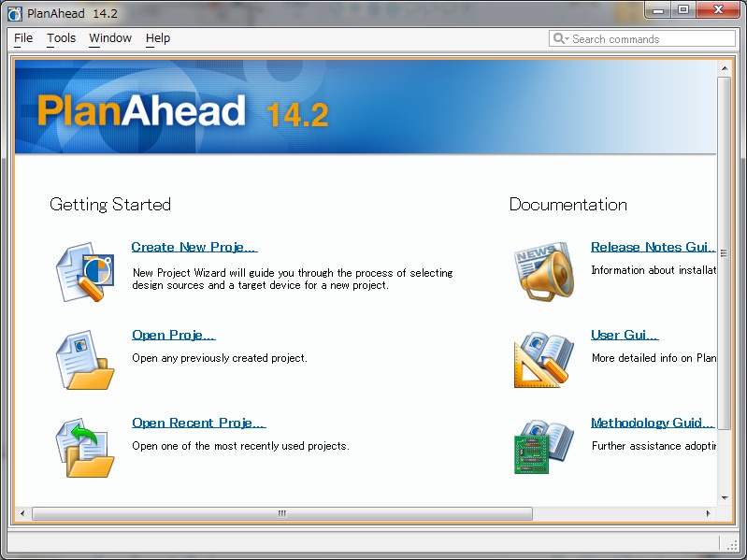Open the Create New Project link

[194, 247]
